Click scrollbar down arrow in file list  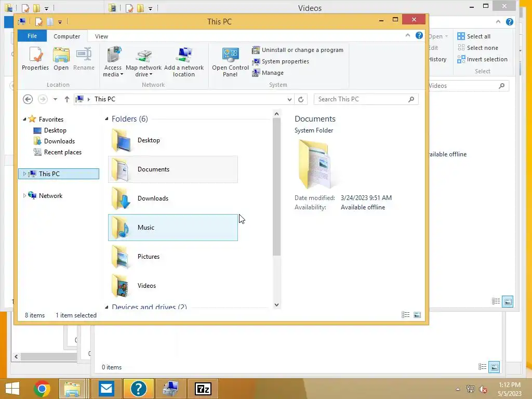(x=276, y=304)
